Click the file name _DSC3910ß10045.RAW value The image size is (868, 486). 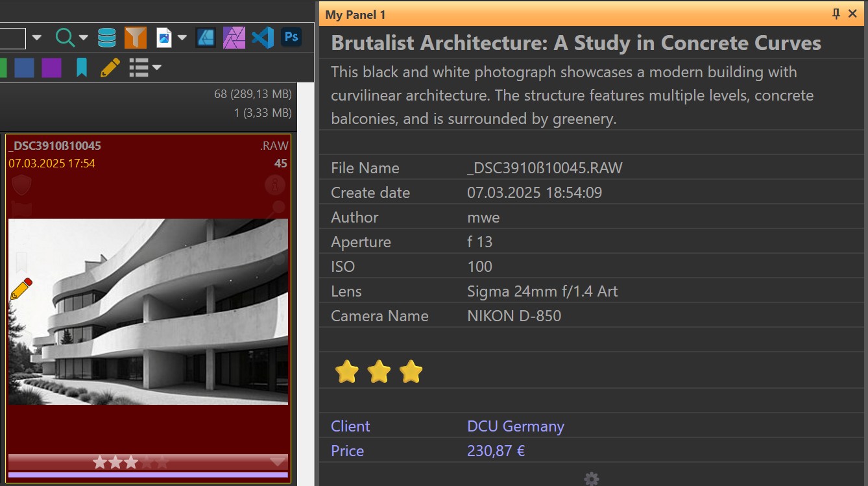click(544, 168)
